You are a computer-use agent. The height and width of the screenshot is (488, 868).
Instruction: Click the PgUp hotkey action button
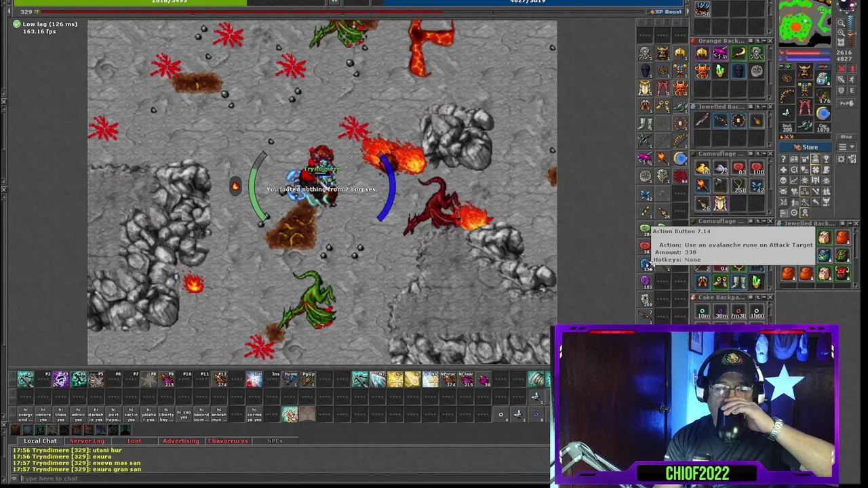coord(307,379)
